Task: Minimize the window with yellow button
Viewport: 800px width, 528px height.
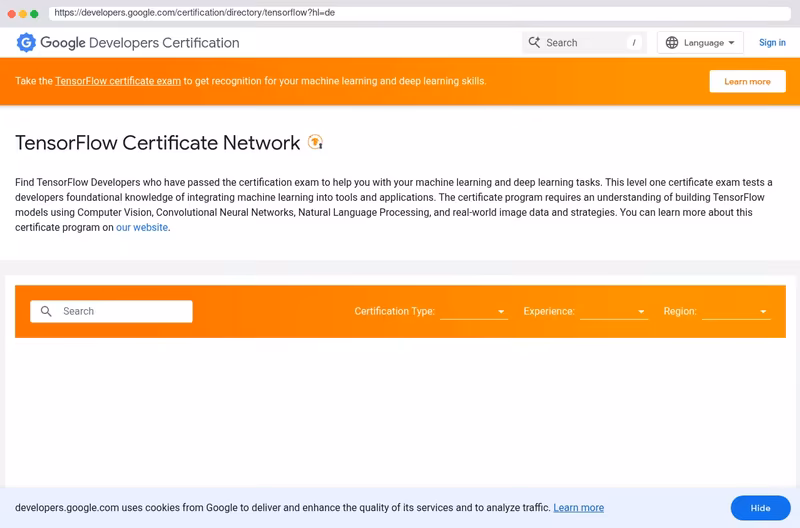Action: 23,14
